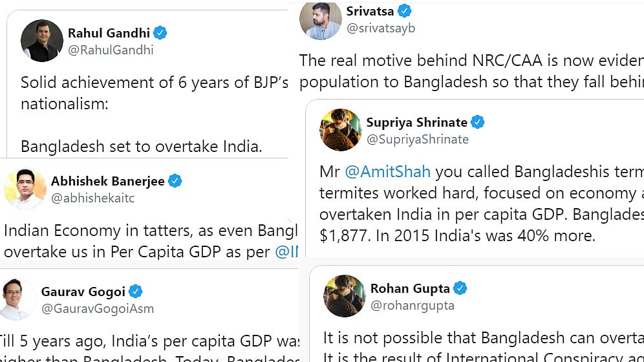Click the verified badge next to Srivatsa

point(405,11)
